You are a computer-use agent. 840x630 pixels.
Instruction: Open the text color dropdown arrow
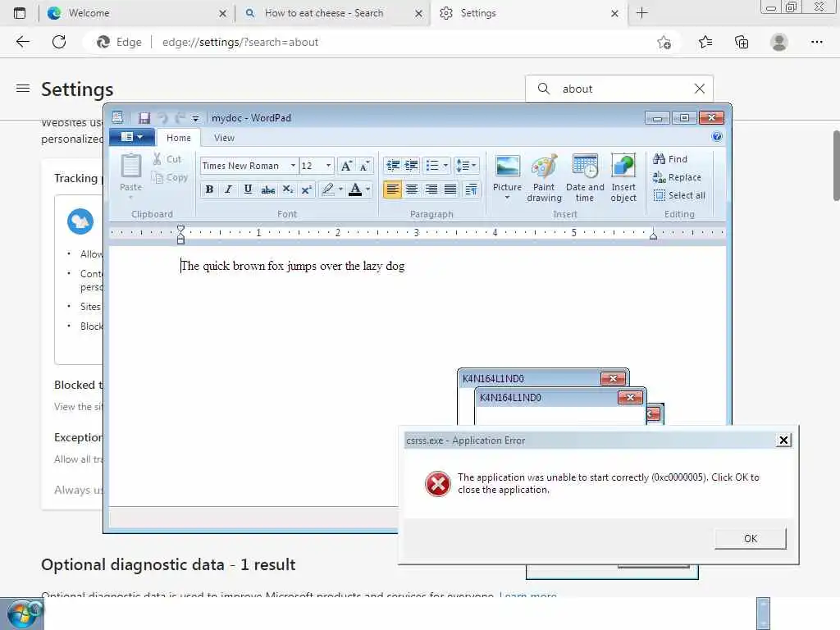(368, 189)
